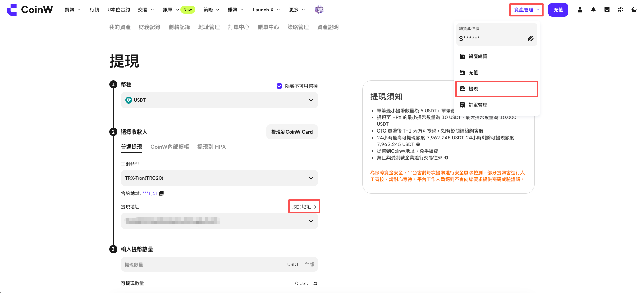Expand 買幣 menu
This screenshot has height=293, width=644.
tap(73, 10)
